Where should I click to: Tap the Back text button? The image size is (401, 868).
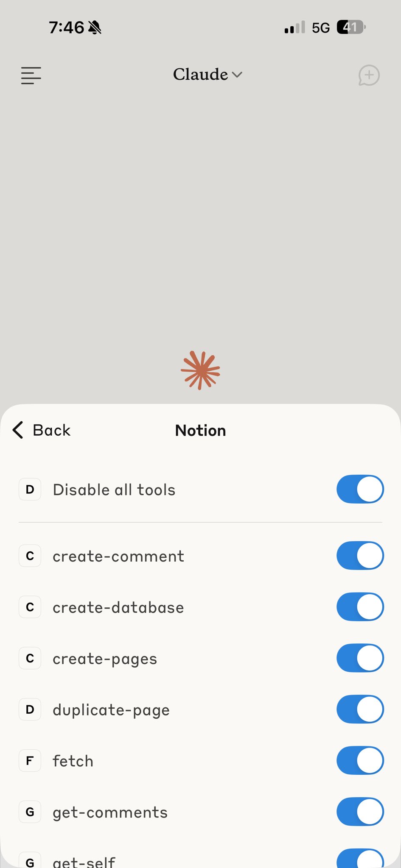[52, 430]
